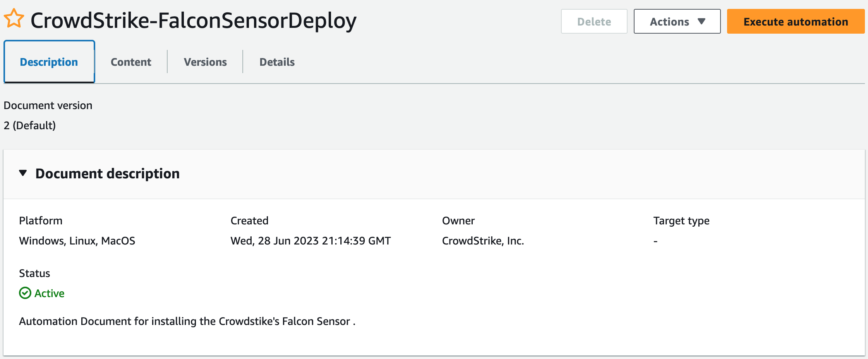Image resolution: width=868 pixels, height=359 pixels.
Task: Favorite the document with the star icon
Action: [14, 19]
